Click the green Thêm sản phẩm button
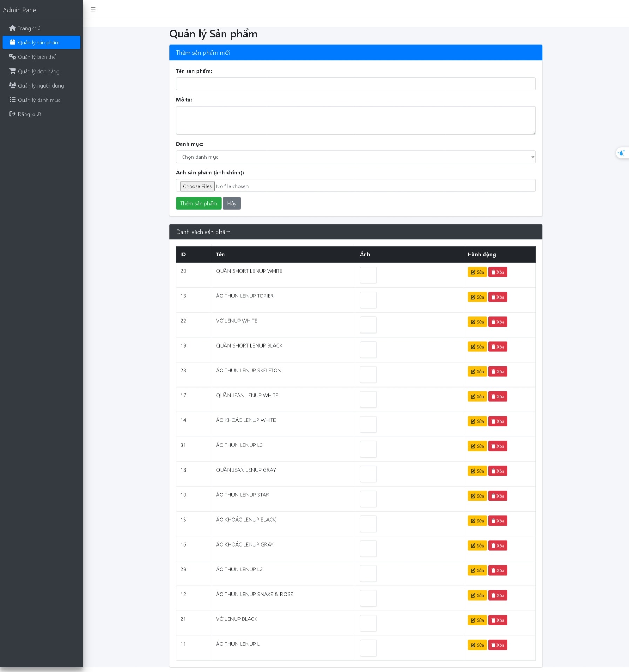The image size is (629, 672). pos(198,203)
